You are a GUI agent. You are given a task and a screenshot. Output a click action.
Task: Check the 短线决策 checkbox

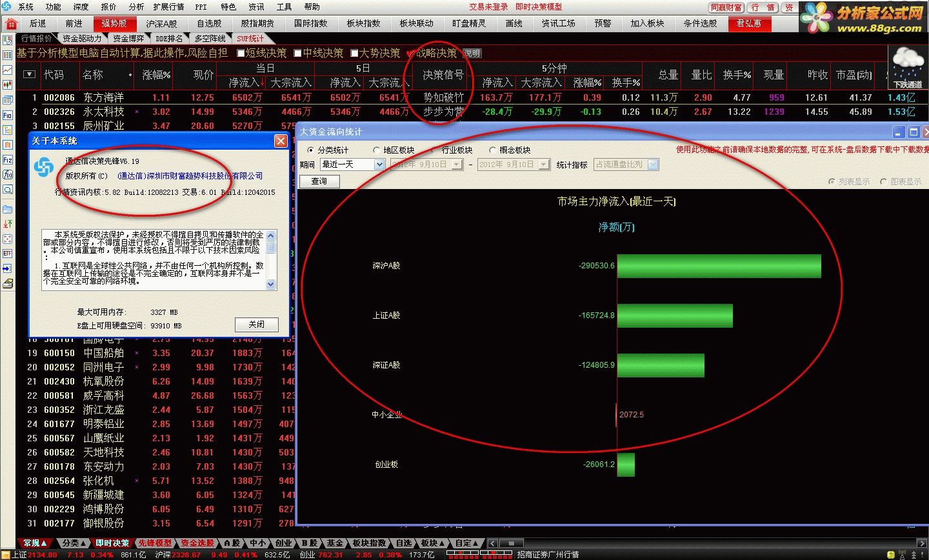[241, 53]
